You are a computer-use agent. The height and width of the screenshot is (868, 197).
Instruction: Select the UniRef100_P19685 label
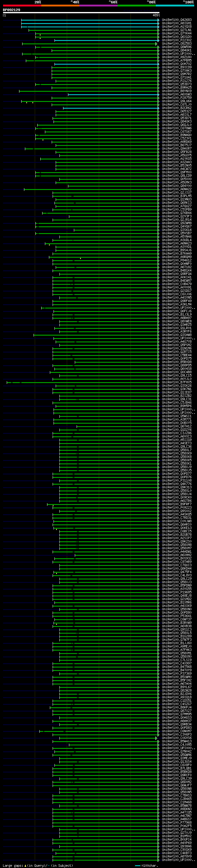pyautogui.click(x=176, y=592)
